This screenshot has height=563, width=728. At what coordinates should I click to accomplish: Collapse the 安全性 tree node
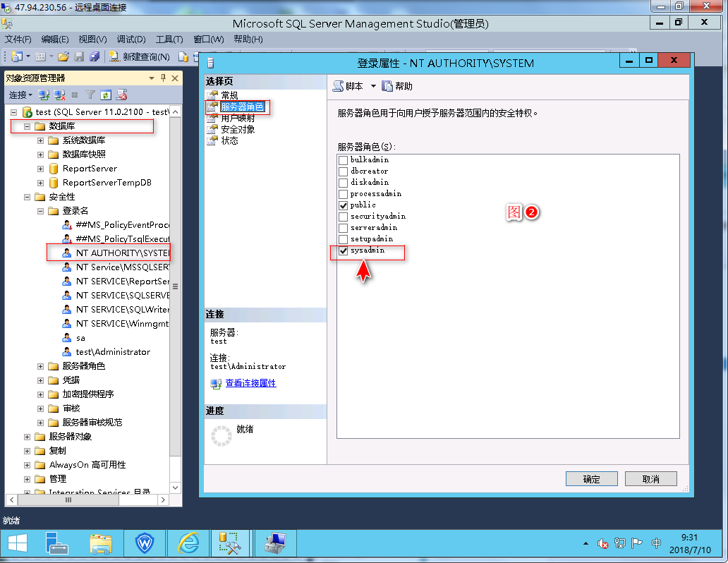pos(27,197)
